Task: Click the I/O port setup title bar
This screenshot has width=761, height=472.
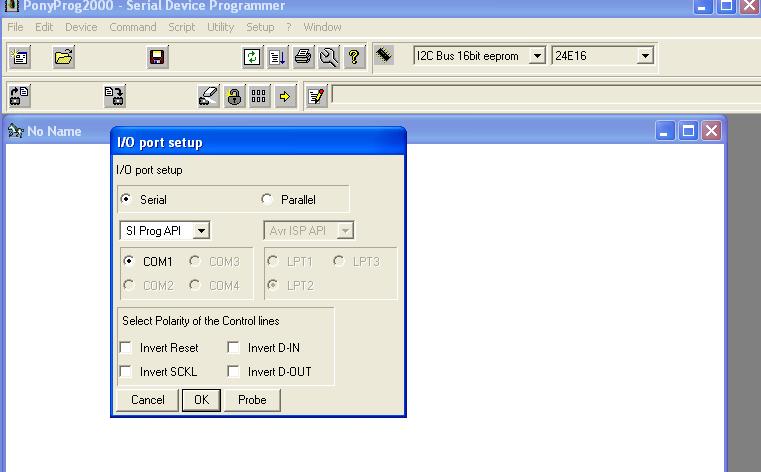Action: tap(258, 142)
